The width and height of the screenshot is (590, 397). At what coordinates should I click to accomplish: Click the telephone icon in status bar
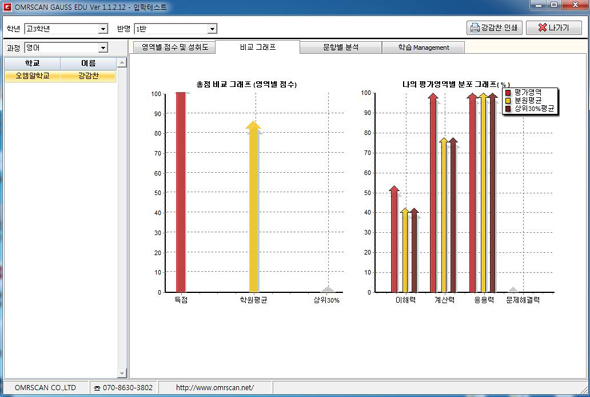(x=97, y=388)
